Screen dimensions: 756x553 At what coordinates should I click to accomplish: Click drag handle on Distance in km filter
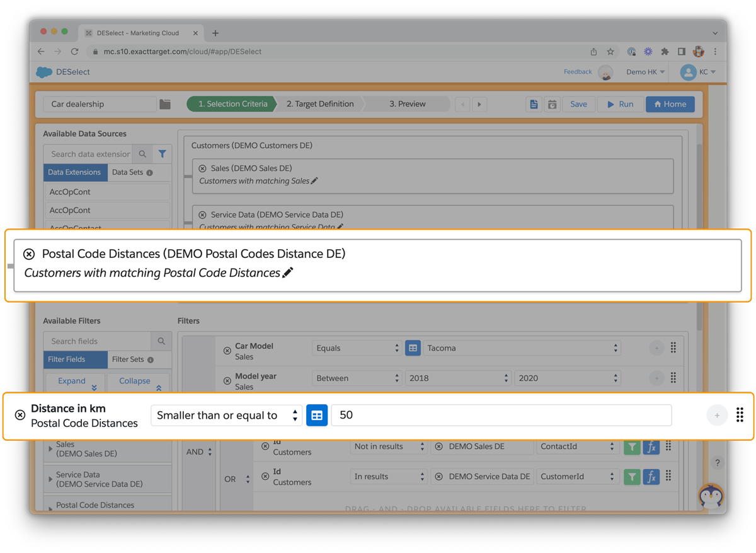click(740, 415)
